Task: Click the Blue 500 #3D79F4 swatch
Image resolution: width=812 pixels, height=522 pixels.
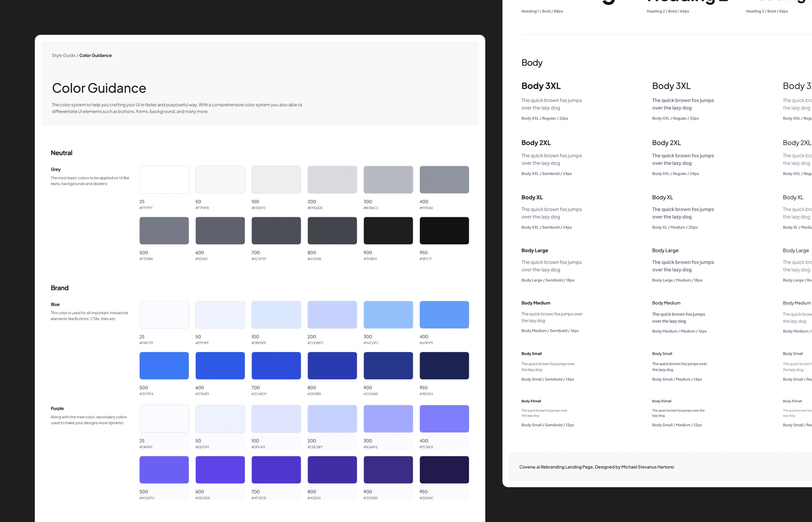Action: pos(164,366)
